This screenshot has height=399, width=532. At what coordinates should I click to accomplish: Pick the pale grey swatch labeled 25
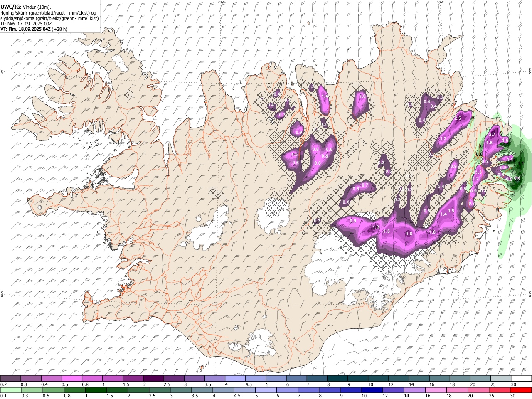click(x=500, y=379)
